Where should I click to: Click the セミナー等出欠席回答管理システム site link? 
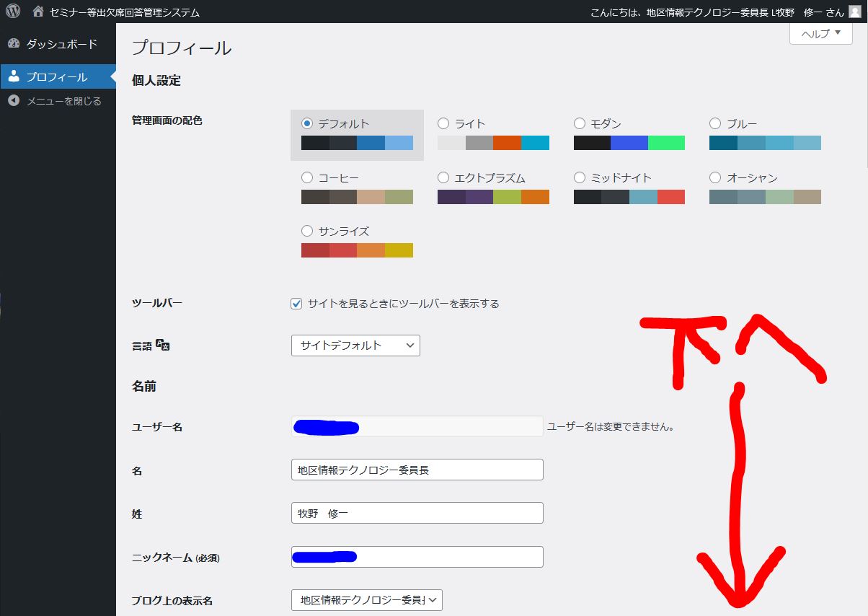coord(125,12)
